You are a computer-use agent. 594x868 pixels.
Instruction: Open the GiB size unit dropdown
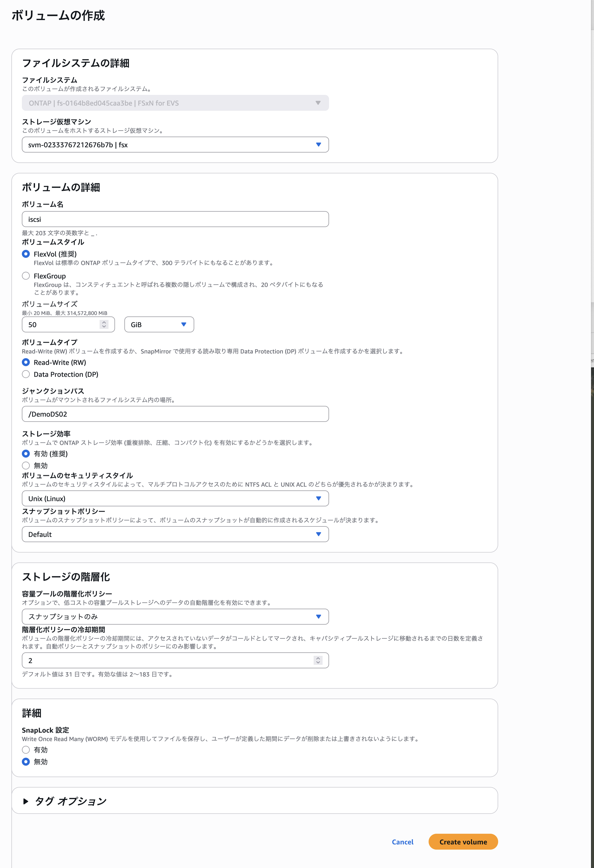[159, 325]
